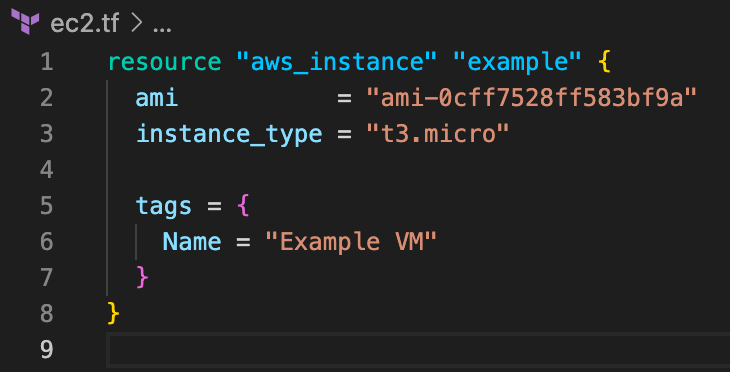Click line number 9 in gutter
Screen dimensions: 730x372
click(x=46, y=349)
